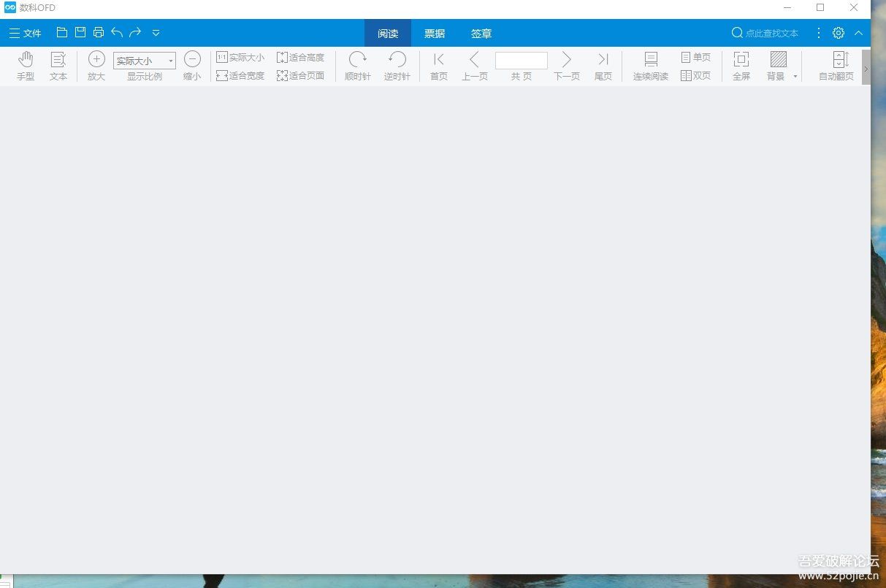The width and height of the screenshot is (886, 588).
Task: Open the settings gear icon
Action: pos(839,33)
